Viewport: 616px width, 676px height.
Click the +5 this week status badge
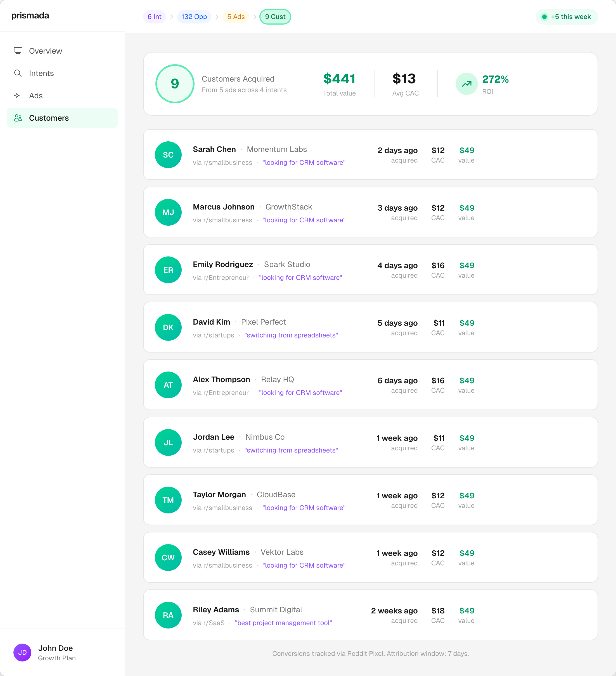tap(566, 16)
